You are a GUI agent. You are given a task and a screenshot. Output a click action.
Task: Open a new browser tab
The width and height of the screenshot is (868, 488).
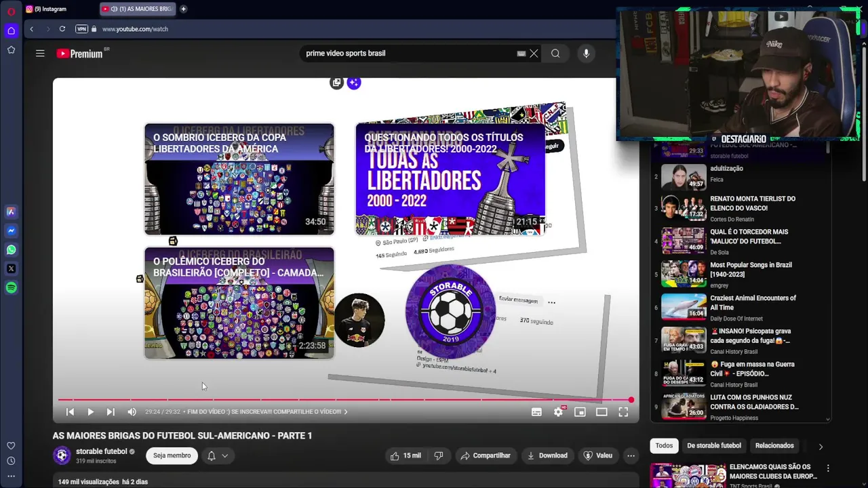coord(183,9)
